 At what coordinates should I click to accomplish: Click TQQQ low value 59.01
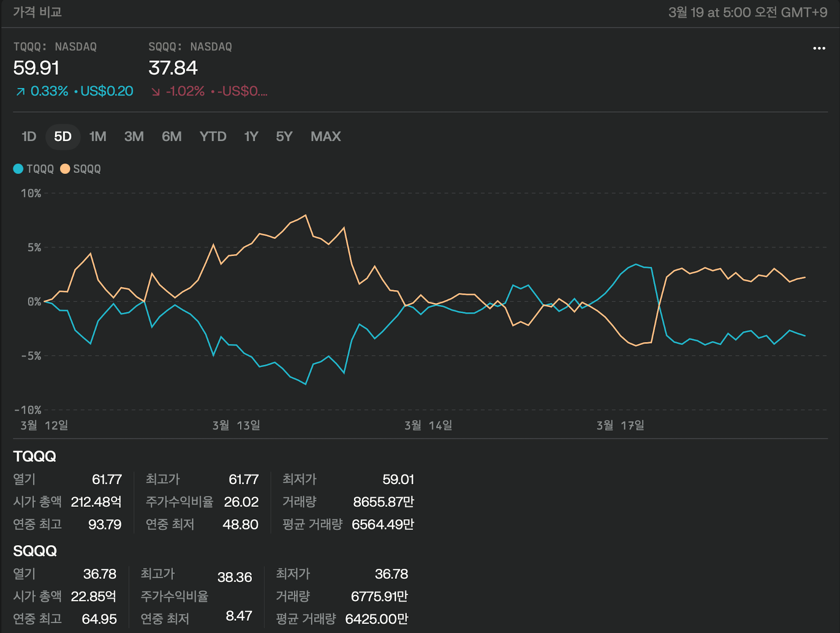[398, 479]
